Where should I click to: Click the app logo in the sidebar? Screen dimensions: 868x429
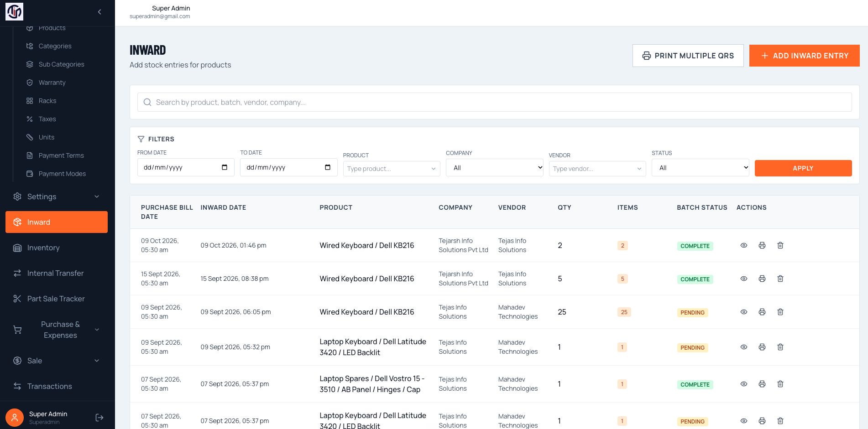tap(14, 12)
